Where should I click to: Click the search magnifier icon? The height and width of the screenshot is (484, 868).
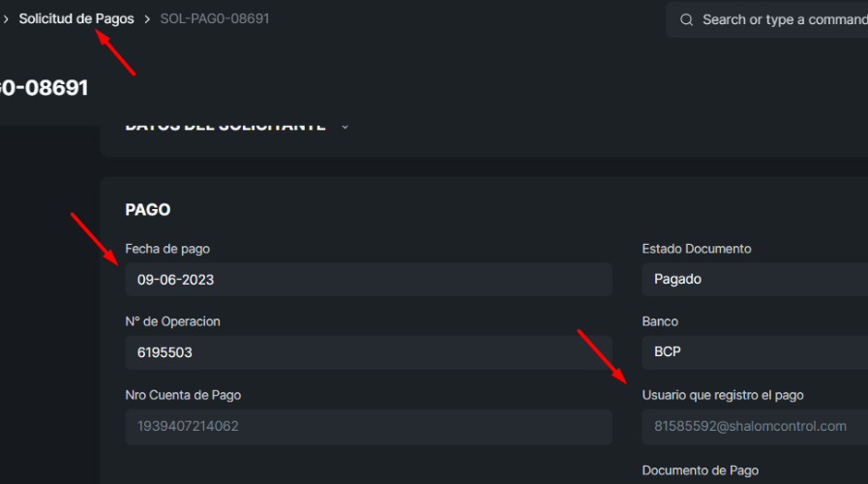coord(686,20)
